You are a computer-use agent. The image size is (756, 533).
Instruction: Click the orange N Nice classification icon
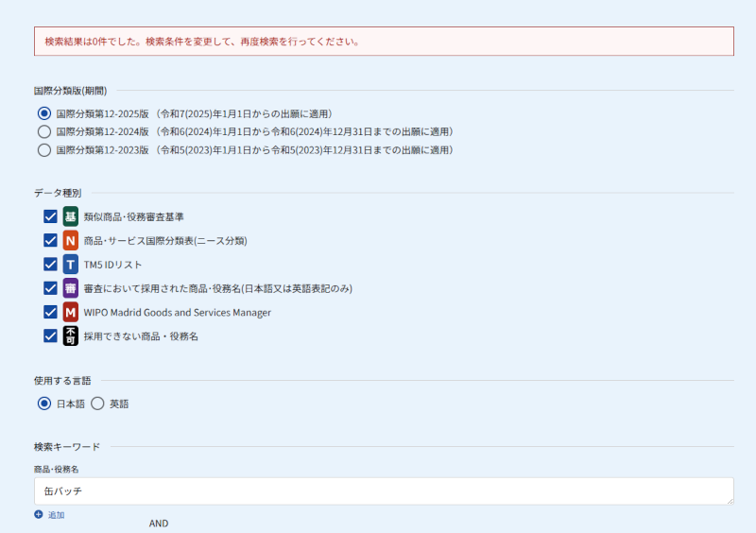[71, 240]
